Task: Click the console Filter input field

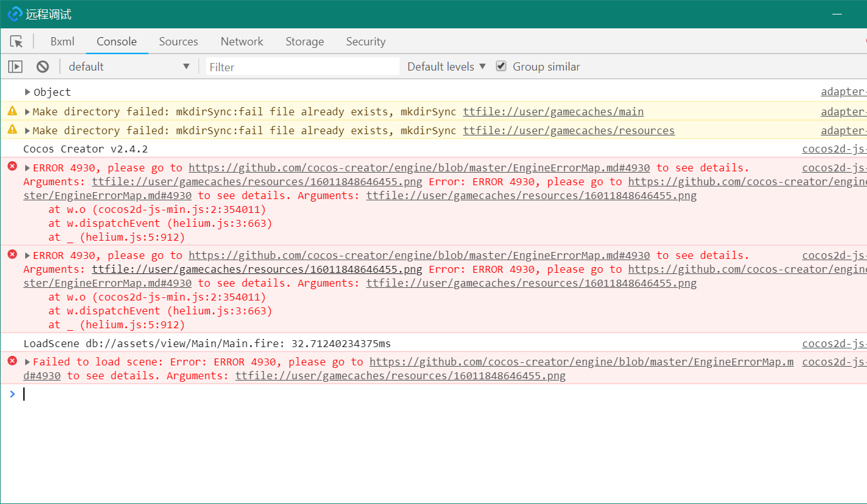Action: click(x=302, y=67)
